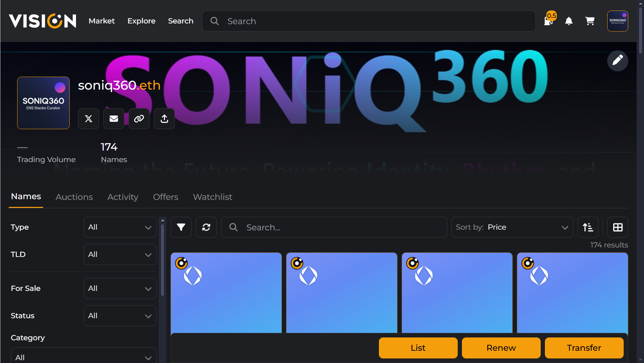
Task: Click the SONIQ360 profile picture
Action: click(43, 103)
